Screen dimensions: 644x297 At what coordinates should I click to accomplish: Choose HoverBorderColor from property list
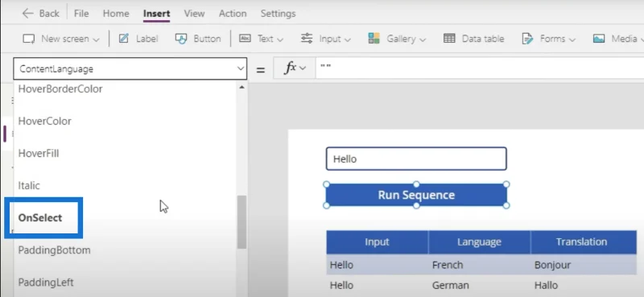point(60,89)
